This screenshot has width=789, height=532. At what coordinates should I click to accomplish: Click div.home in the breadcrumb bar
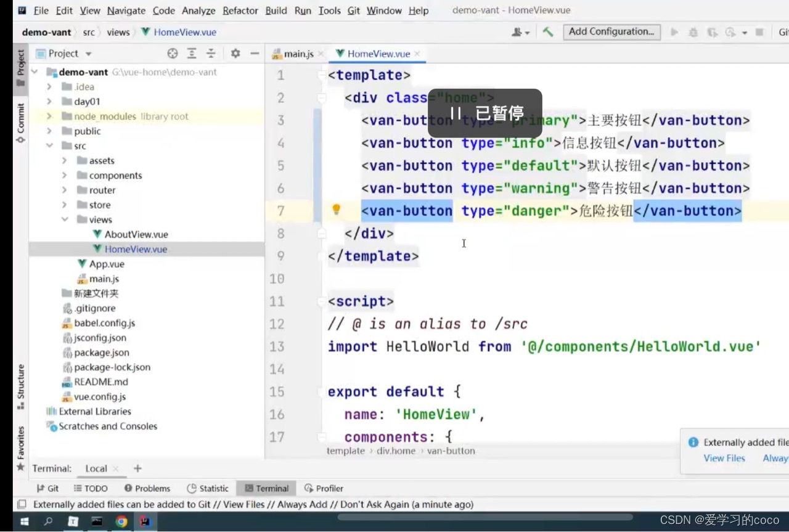point(396,451)
